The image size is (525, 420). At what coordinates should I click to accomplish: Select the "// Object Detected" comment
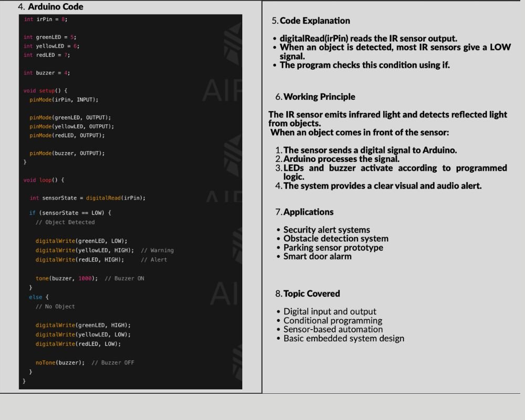65,222
